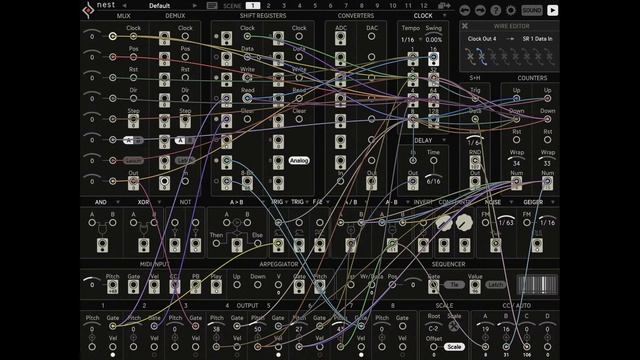
Task: Open the Default preset name menu
Action: [160, 6]
